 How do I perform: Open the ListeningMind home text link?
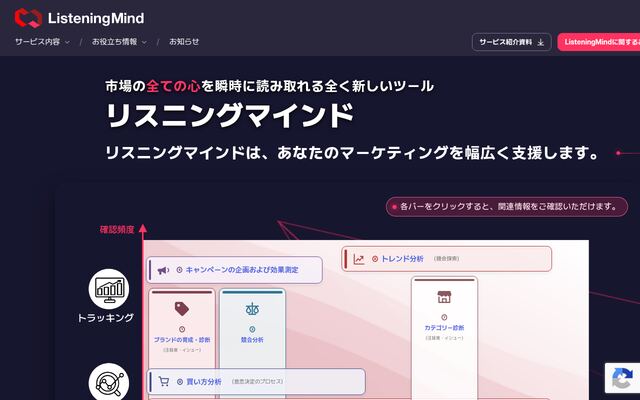(x=96, y=18)
